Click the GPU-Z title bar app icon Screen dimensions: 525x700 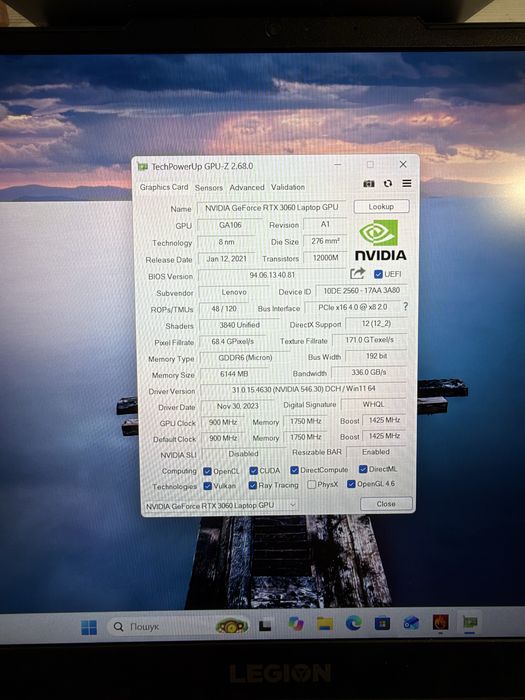tap(142, 167)
